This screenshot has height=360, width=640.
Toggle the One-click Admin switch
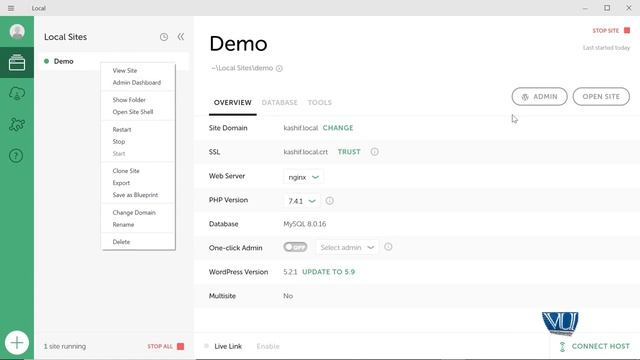click(295, 247)
